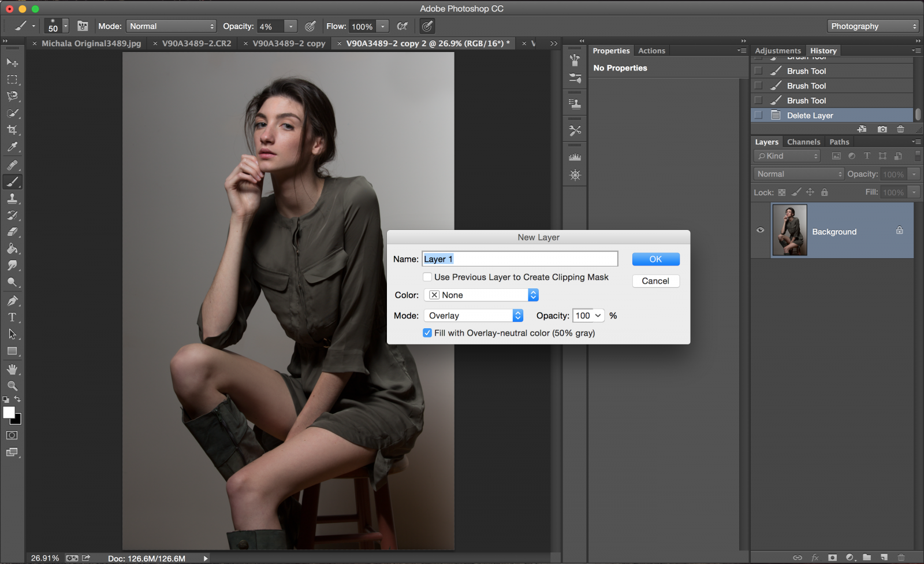This screenshot has height=564, width=924.
Task: Pick the Zoom tool in toolbar
Action: tap(12, 385)
